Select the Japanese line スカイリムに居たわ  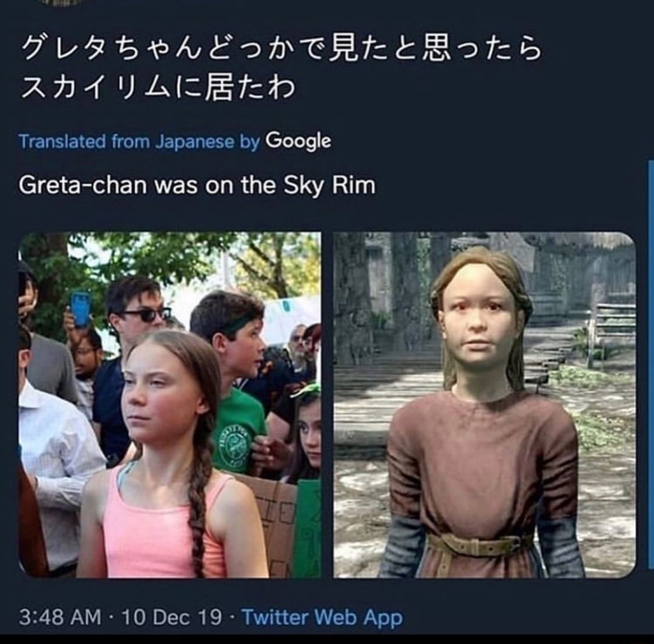tap(158, 87)
